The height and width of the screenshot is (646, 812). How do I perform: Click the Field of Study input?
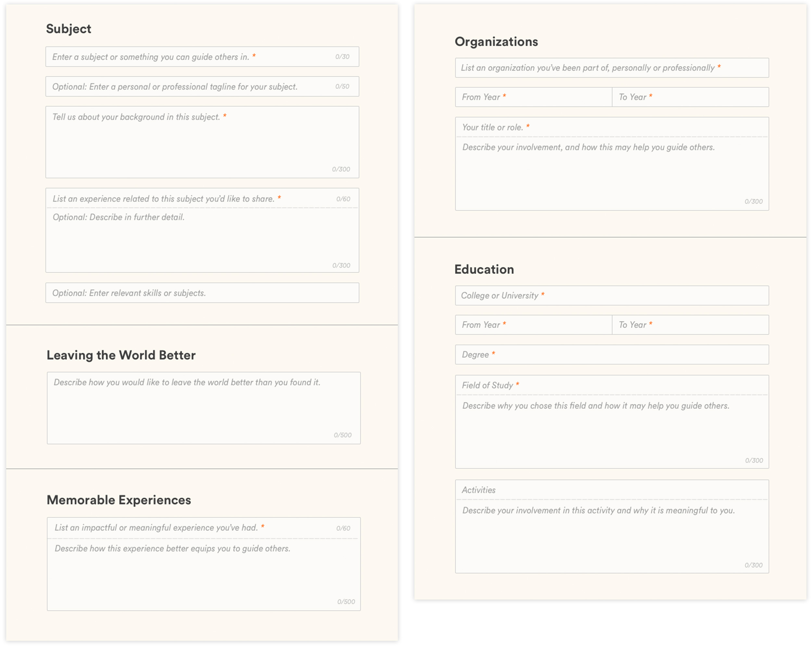(x=612, y=385)
